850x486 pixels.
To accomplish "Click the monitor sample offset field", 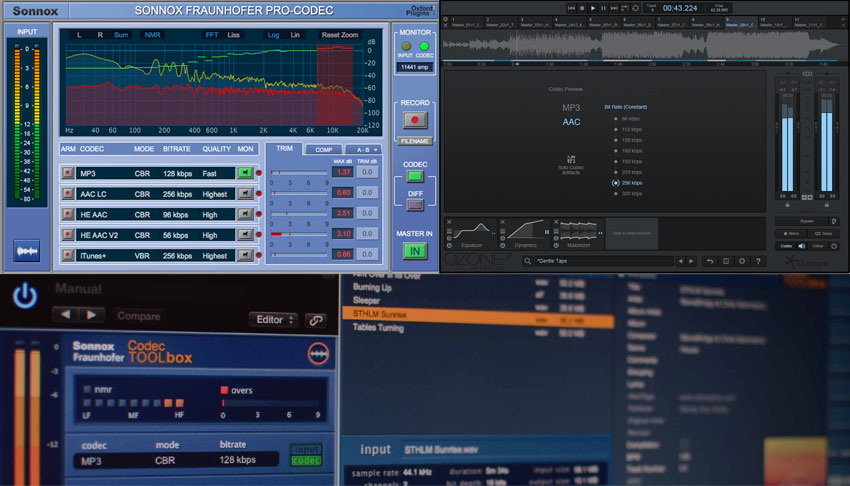I will [415, 67].
